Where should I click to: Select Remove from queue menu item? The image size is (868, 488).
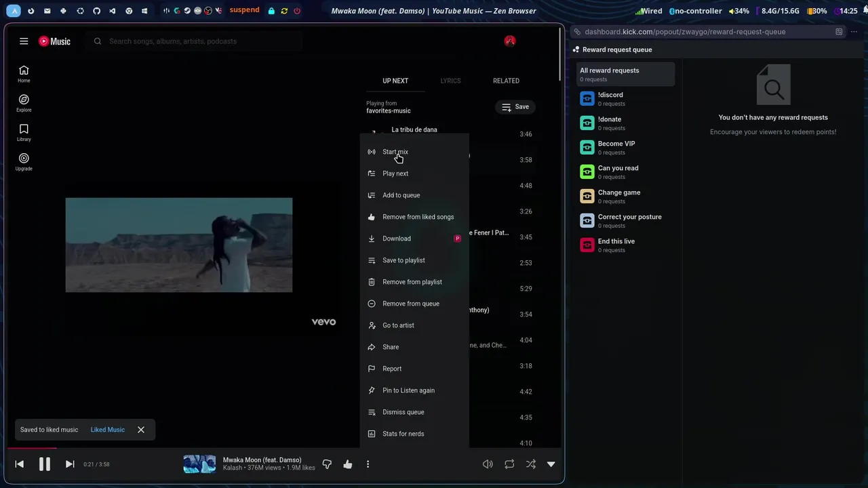point(414,304)
